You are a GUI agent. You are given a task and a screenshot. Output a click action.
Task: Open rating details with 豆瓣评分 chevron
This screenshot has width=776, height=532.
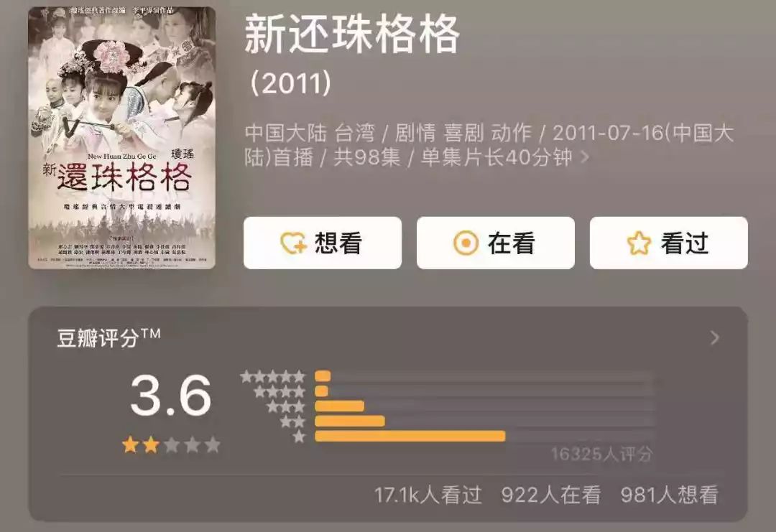click(715, 338)
